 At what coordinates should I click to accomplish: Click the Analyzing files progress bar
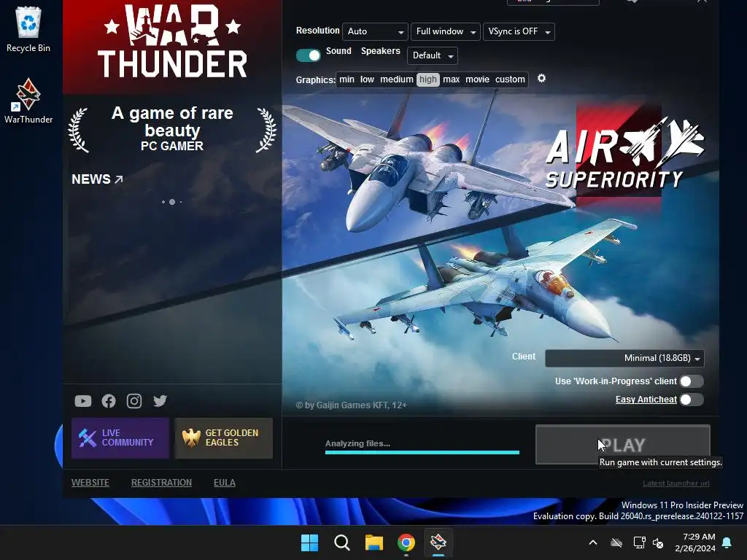coord(422,452)
